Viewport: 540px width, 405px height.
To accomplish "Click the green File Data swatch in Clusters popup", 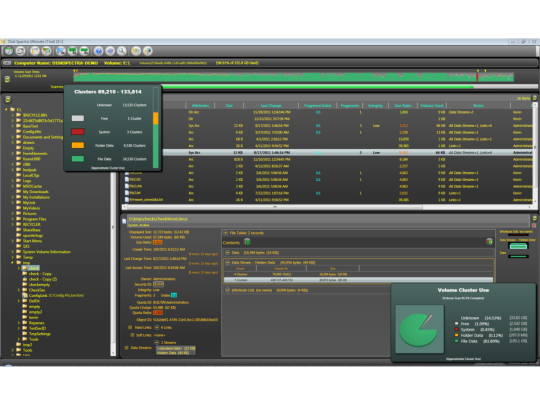I will 78,158.
